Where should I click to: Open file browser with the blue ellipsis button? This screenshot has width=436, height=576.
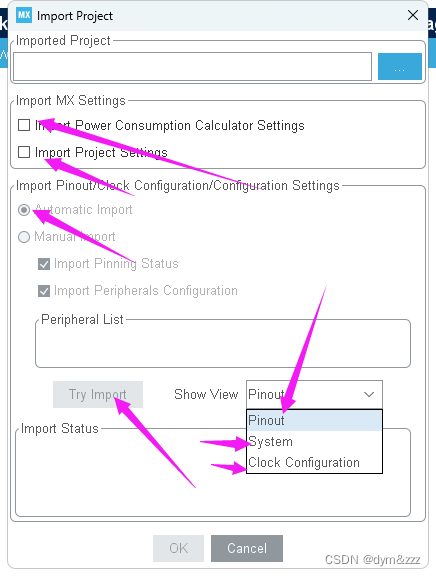tap(400, 66)
